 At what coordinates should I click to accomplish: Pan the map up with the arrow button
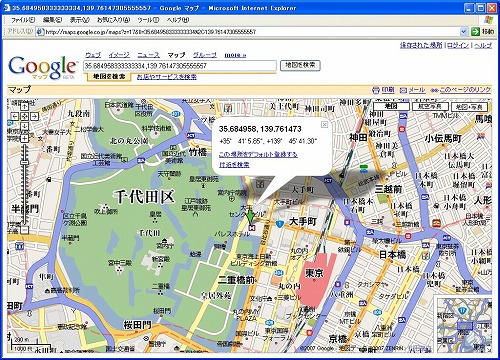pyautogui.click(x=24, y=106)
